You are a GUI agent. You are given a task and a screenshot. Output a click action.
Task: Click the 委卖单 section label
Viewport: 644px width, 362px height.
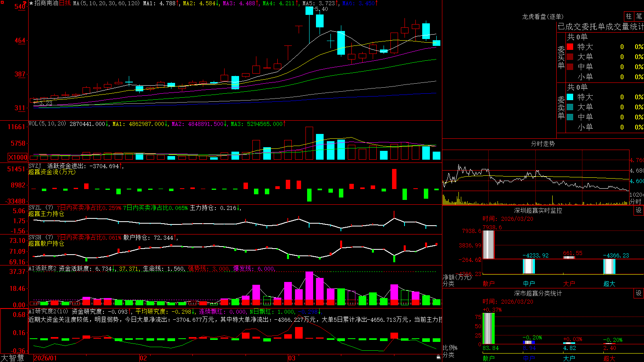pyautogui.click(x=561, y=107)
